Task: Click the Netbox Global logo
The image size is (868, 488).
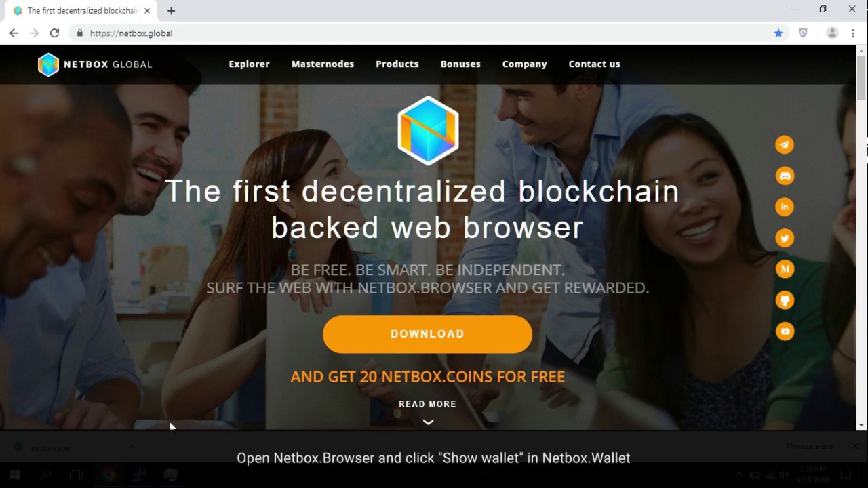Action: pyautogui.click(x=95, y=64)
